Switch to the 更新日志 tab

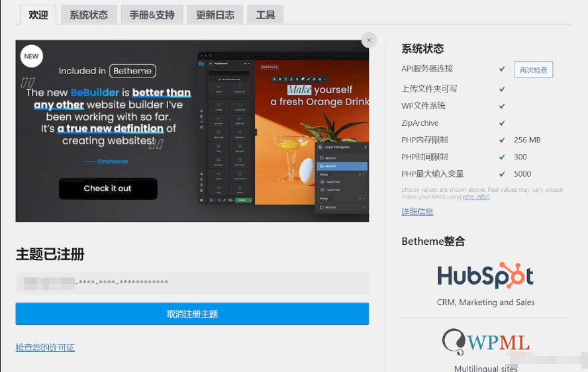pos(215,15)
